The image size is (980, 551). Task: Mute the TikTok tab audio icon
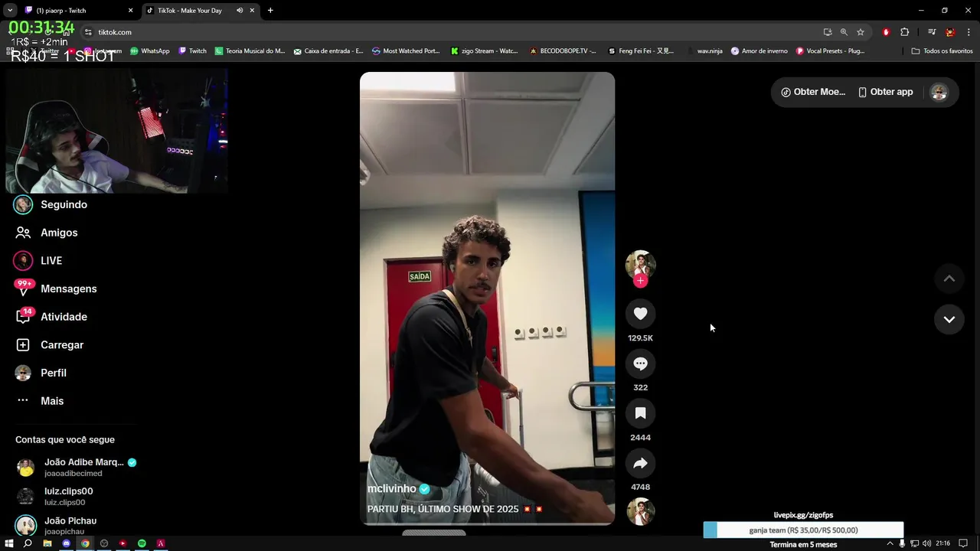coord(240,11)
